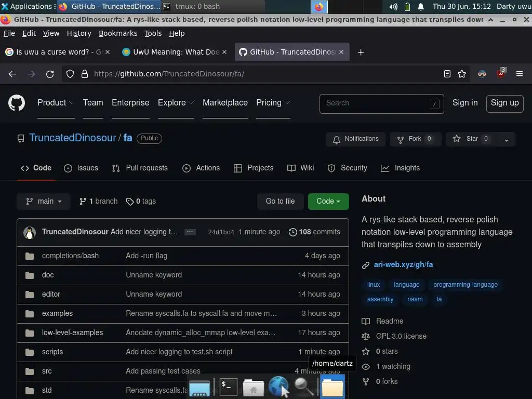The image size is (532, 399).
Task: Open the Applications menu in top panel
Action: click(x=29, y=6)
